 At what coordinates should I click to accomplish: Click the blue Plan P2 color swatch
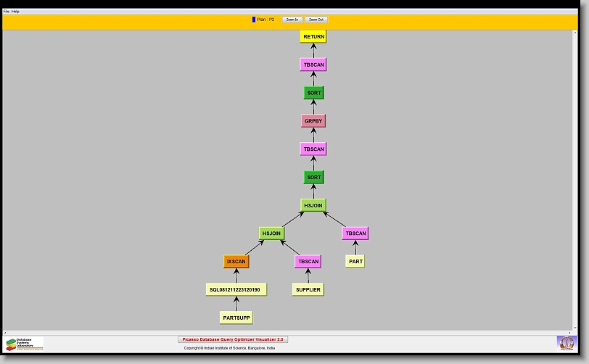254,20
